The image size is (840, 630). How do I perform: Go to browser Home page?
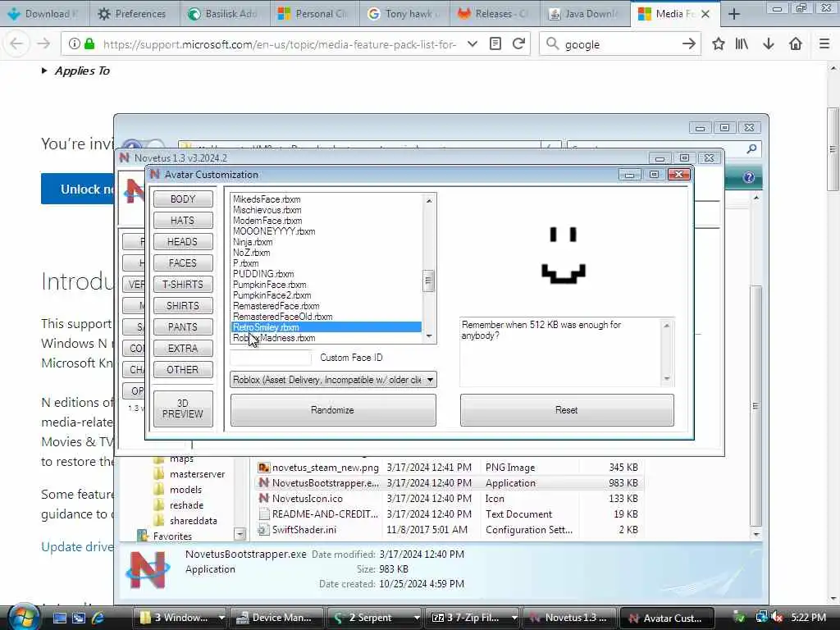point(796,44)
